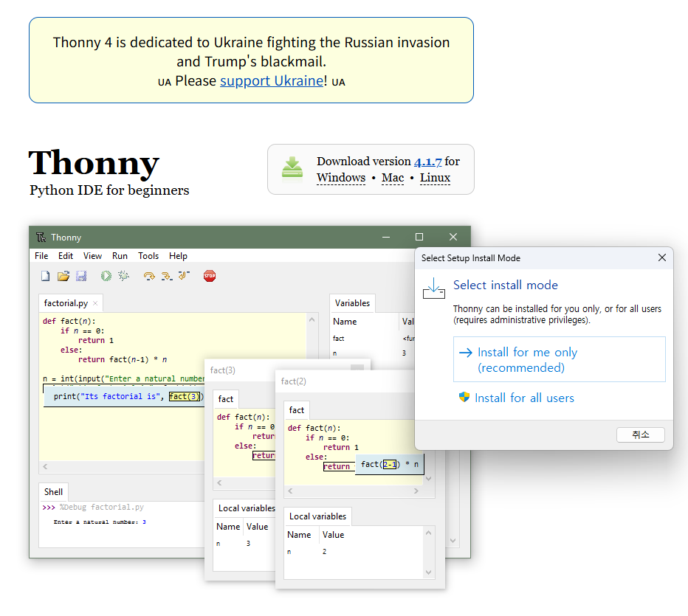
Task: Click the New file toolbar icon
Action: pyautogui.click(x=45, y=276)
